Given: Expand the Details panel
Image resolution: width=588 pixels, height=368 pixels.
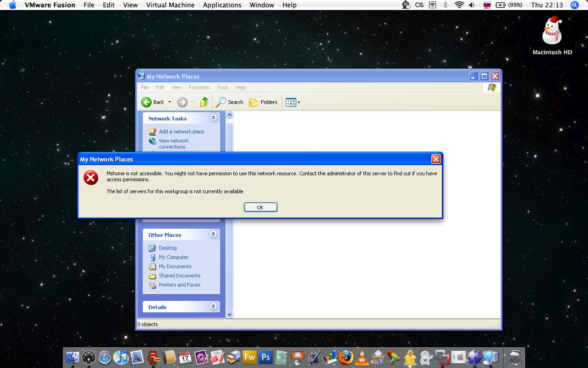Looking at the screenshot, I should click(213, 306).
